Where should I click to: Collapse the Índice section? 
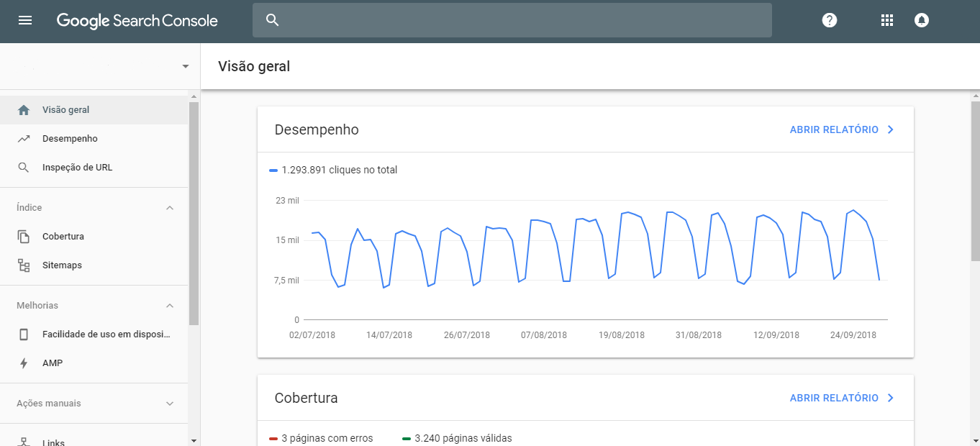(x=170, y=207)
